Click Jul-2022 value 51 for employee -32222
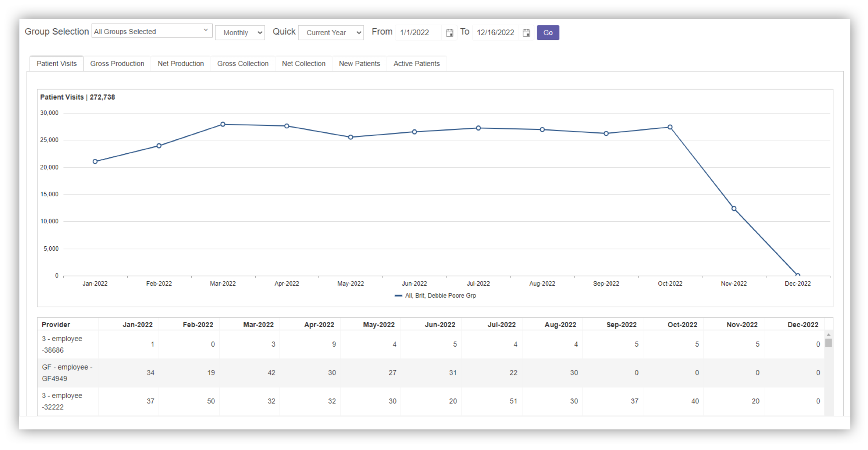 click(x=513, y=401)
